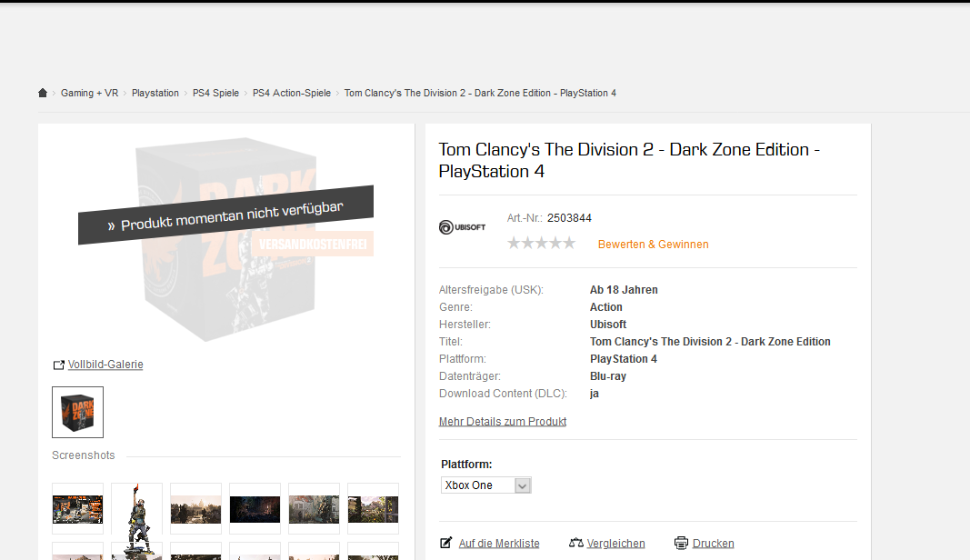Rate product using the star rating
The height and width of the screenshot is (560, 970).
541,244
